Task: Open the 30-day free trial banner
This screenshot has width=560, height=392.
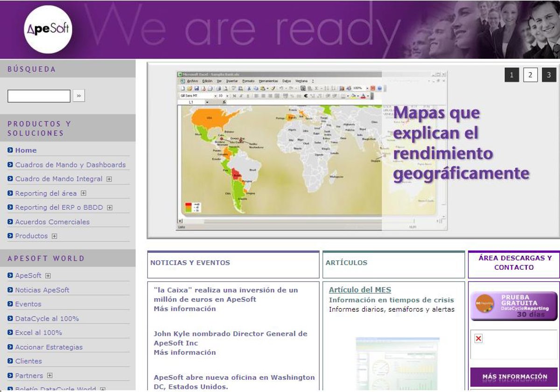Action: [x=513, y=306]
